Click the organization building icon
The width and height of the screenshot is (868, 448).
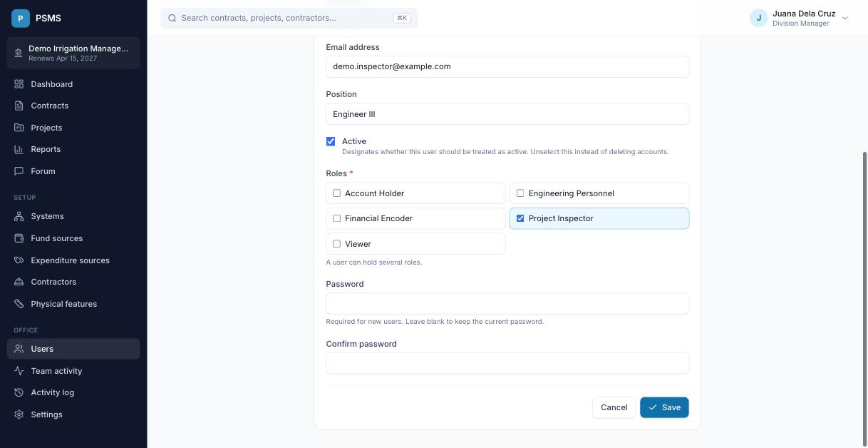pyautogui.click(x=19, y=53)
